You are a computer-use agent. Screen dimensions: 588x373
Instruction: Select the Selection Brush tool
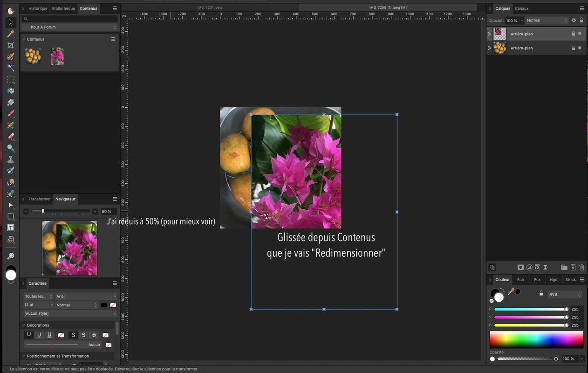click(x=11, y=56)
